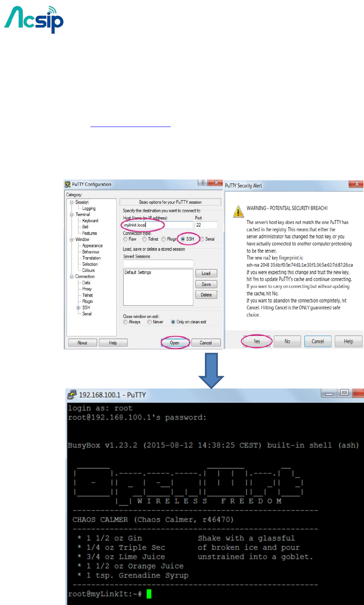
Task: Select SSH in the category tree
Action: pos(86,308)
